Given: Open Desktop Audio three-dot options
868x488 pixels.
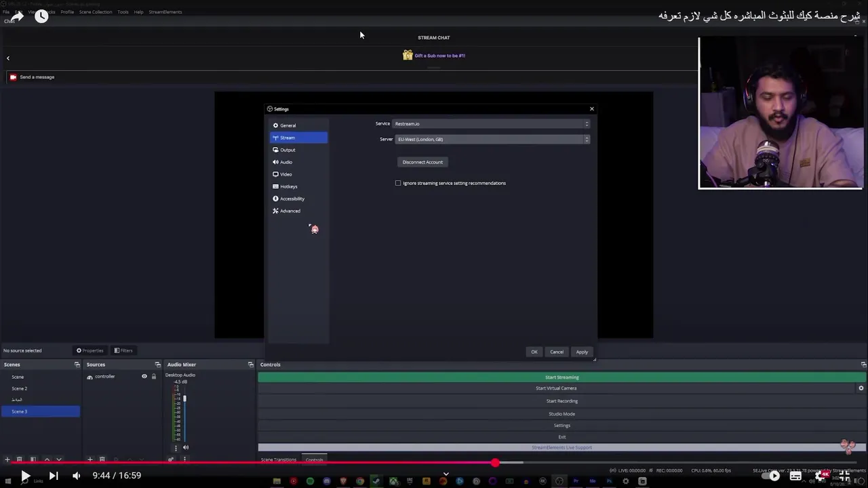Looking at the screenshot, I should coord(176,448).
